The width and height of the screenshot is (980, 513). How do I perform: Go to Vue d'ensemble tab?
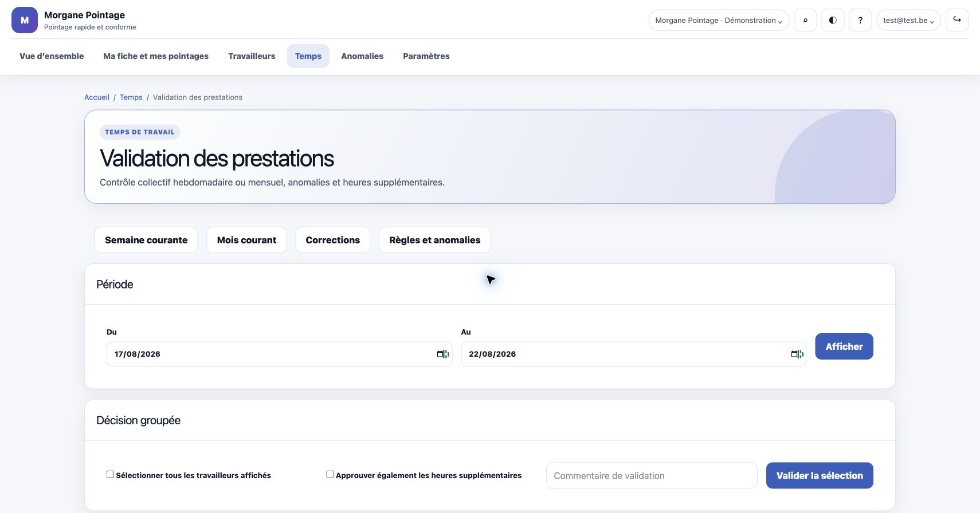click(x=52, y=56)
